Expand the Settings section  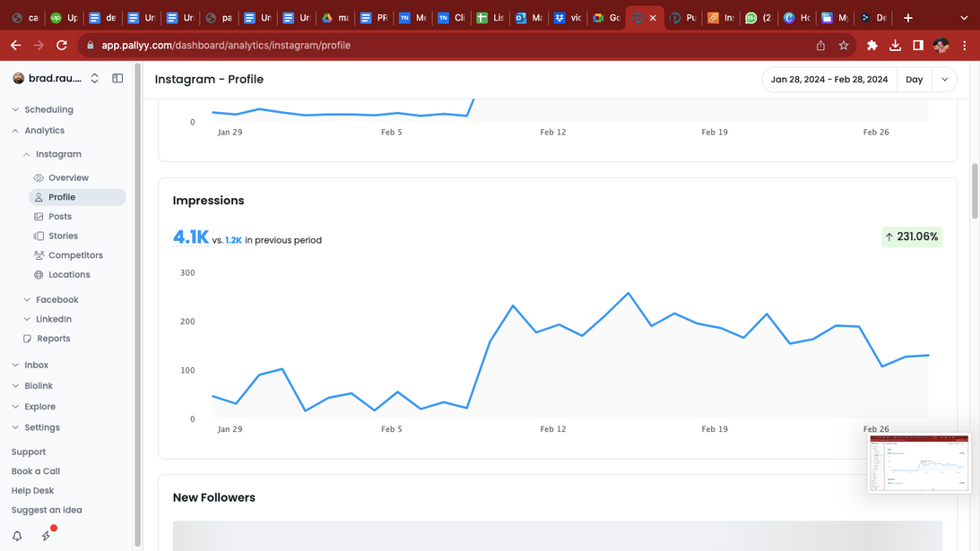pyautogui.click(x=36, y=427)
